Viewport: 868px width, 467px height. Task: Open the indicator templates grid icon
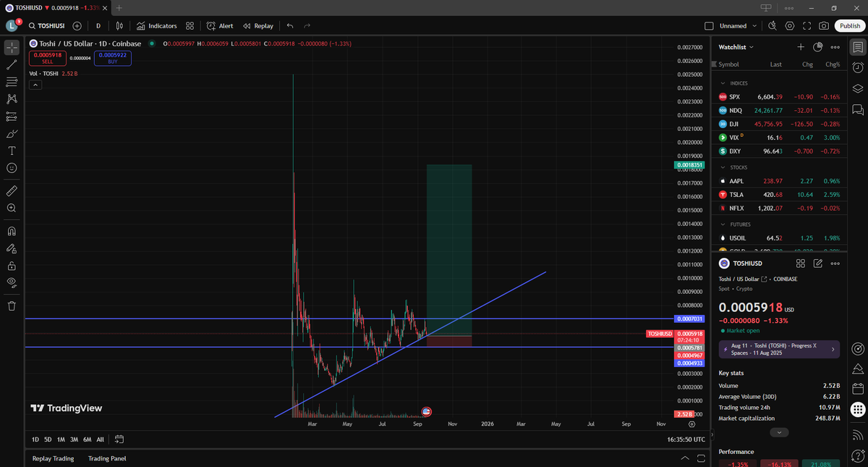pyautogui.click(x=190, y=25)
